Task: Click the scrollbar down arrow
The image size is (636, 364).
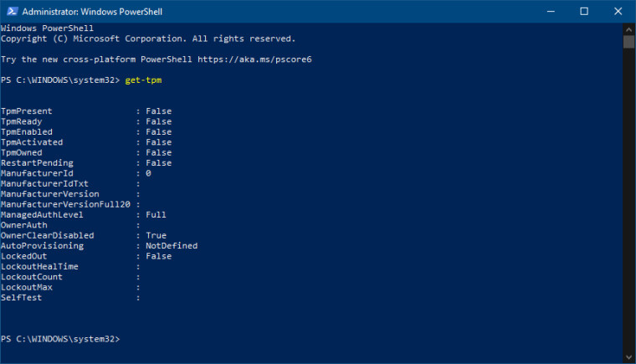Action: tap(628, 357)
